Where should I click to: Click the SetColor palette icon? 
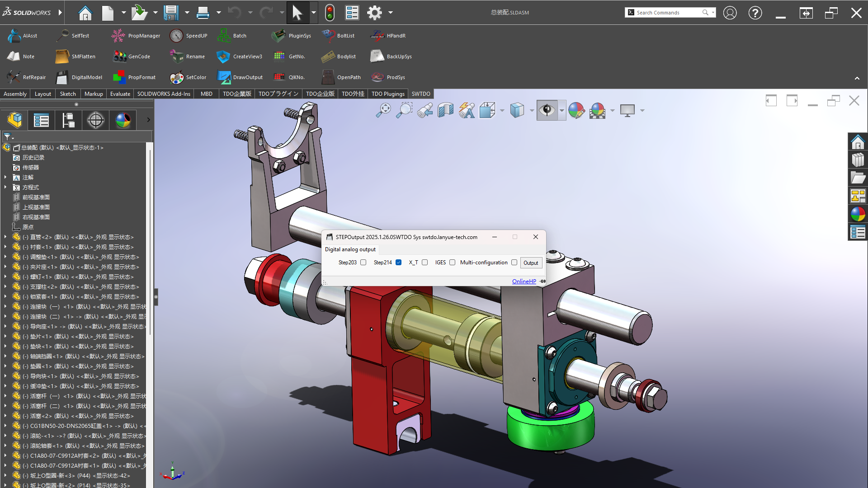(176, 77)
